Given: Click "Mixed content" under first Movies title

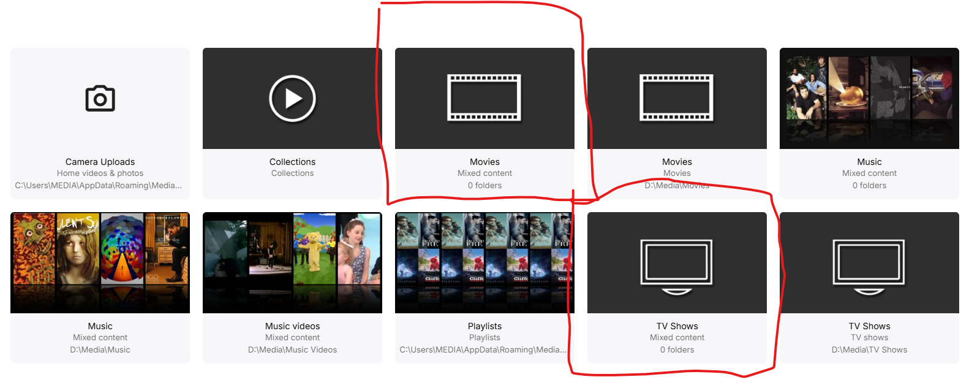Looking at the screenshot, I should 484,173.
